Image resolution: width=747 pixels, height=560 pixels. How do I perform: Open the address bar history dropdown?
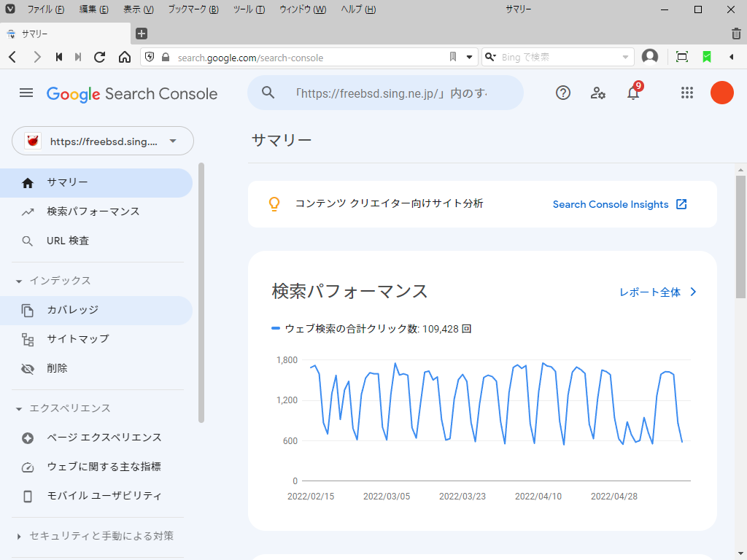(x=469, y=57)
